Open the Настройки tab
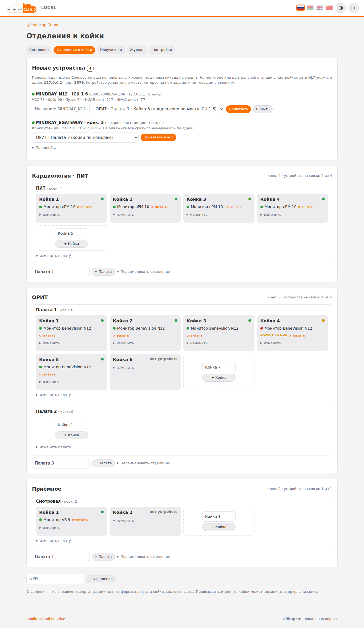The image size is (364, 628). [162, 50]
